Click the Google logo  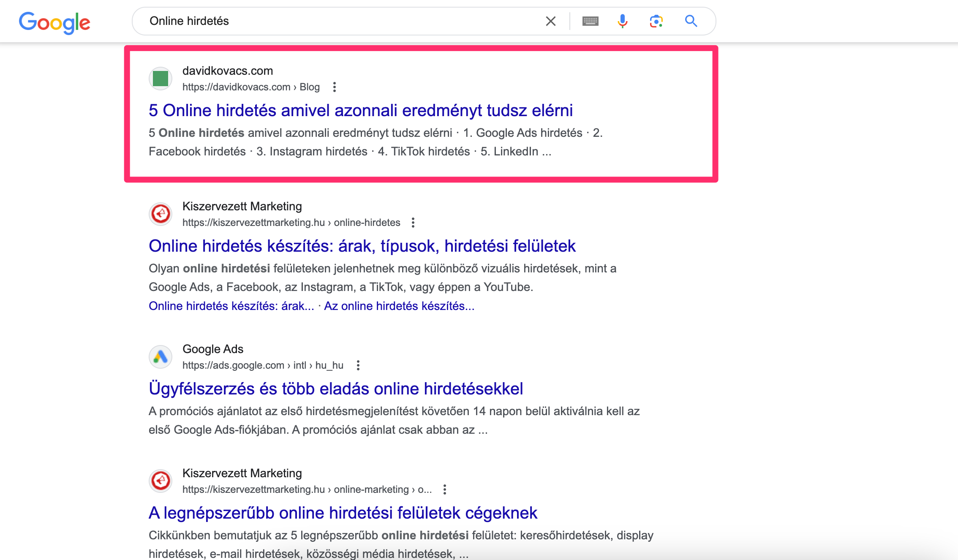pyautogui.click(x=54, y=22)
